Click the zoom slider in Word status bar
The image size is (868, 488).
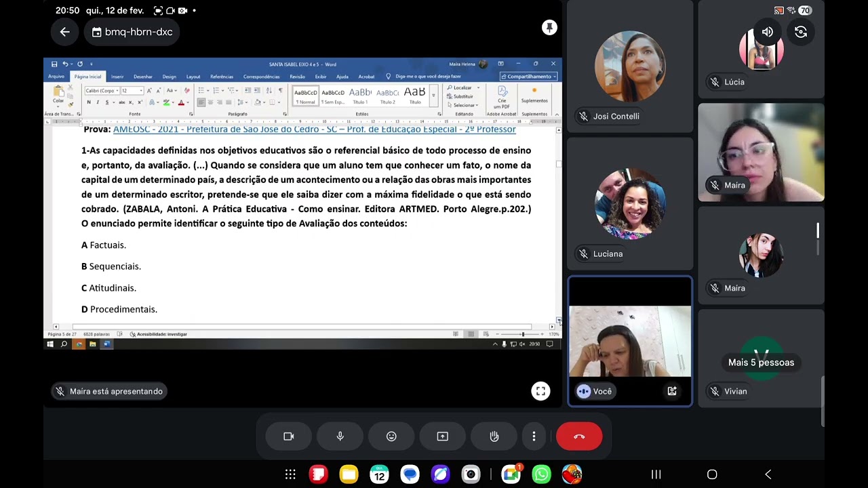(x=522, y=334)
